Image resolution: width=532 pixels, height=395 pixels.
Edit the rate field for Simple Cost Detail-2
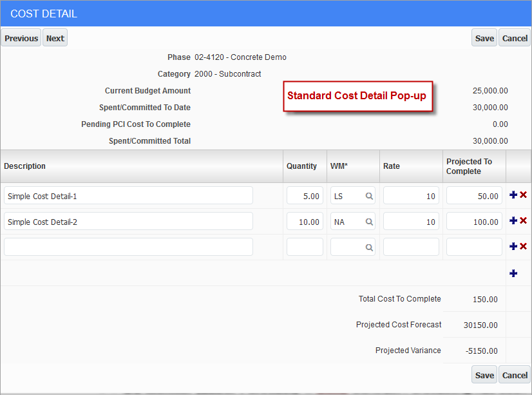[411, 221]
